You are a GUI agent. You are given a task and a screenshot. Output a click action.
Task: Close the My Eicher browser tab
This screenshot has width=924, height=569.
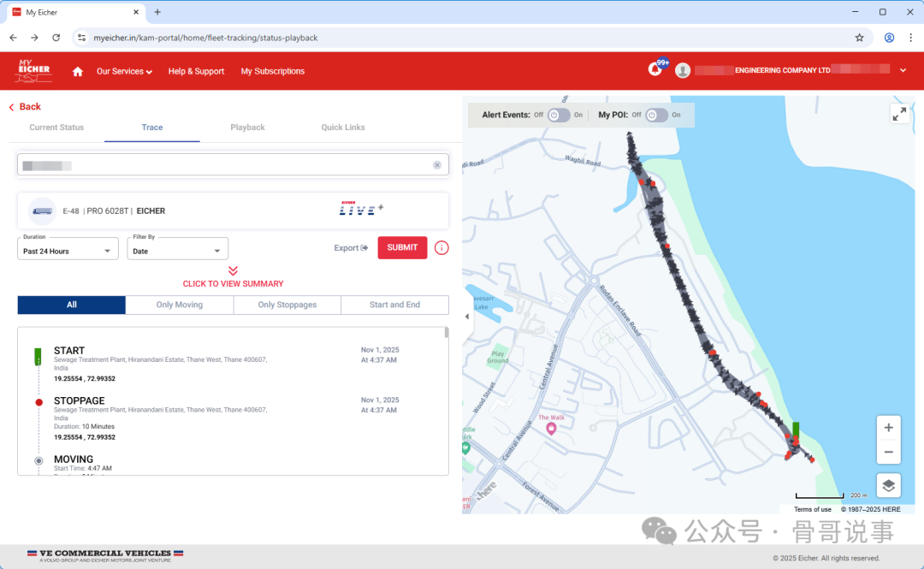tap(136, 12)
